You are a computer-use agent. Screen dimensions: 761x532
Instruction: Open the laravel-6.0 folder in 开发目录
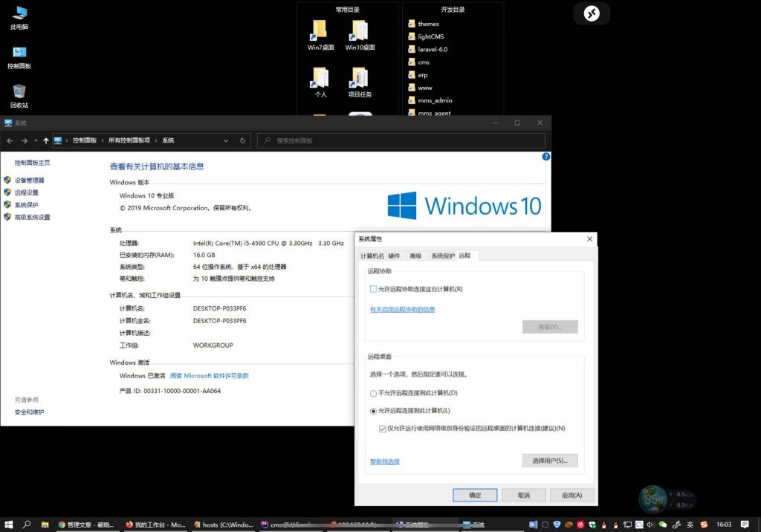pyautogui.click(x=427, y=49)
